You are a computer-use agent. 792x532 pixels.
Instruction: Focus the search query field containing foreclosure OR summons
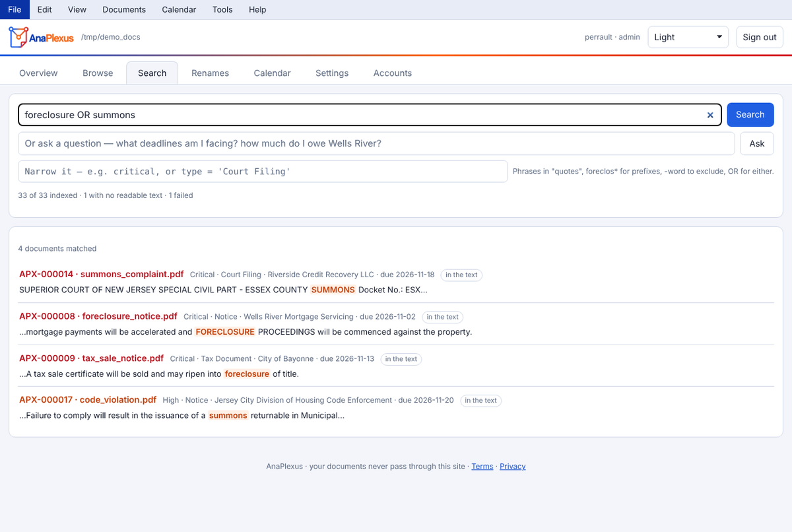point(370,115)
